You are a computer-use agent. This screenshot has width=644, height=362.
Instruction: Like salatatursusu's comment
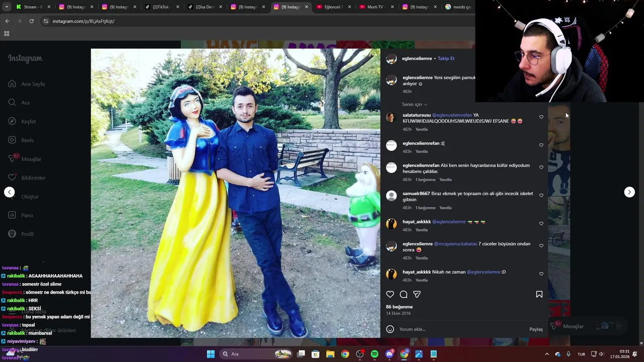(541, 117)
